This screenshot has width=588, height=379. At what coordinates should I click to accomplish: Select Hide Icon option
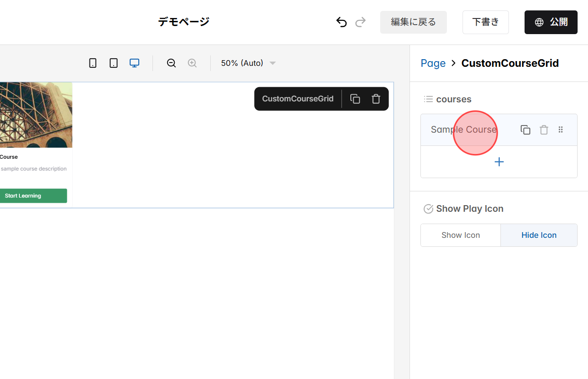pos(539,235)
